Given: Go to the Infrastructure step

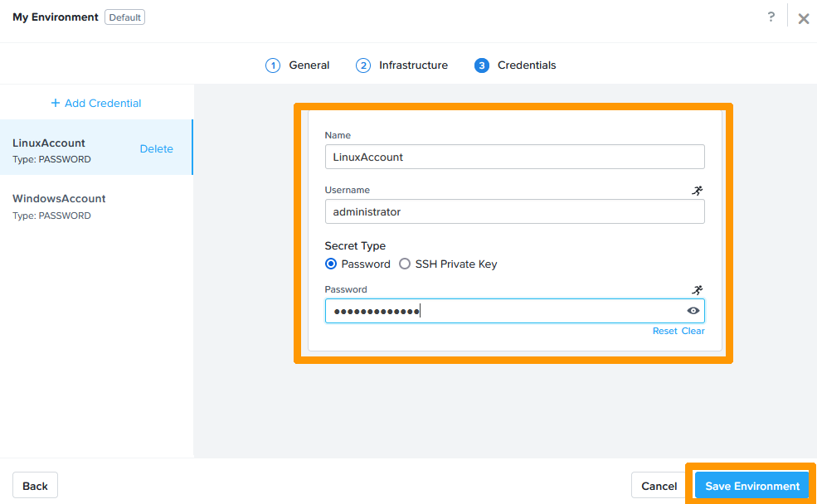Looking at the screenshot, I should pos(402,65).
